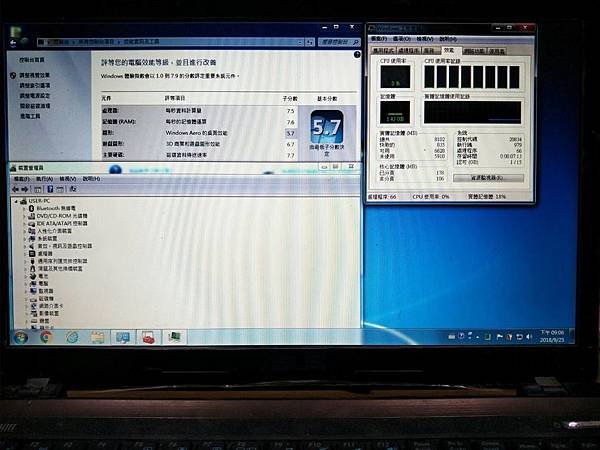Screen dimensions: 600x450
Task: Click 資源監視器 button in Task Manager
Action: (x=488, y=178)
